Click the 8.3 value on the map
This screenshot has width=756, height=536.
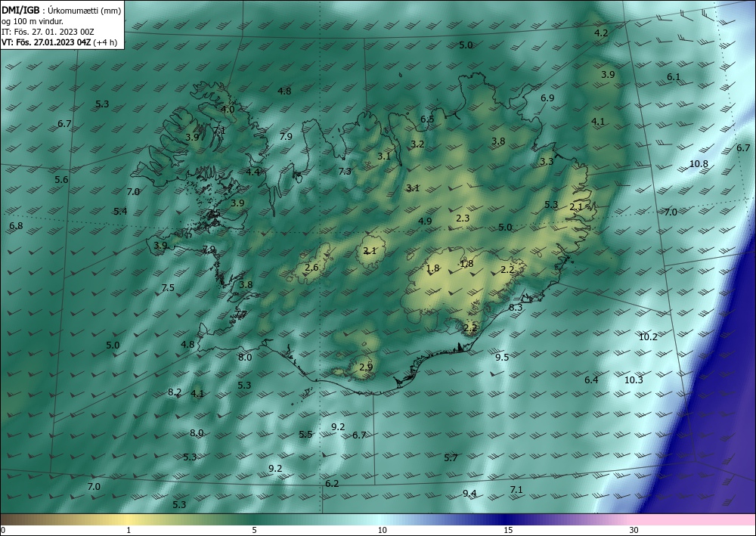pos(516,308)
